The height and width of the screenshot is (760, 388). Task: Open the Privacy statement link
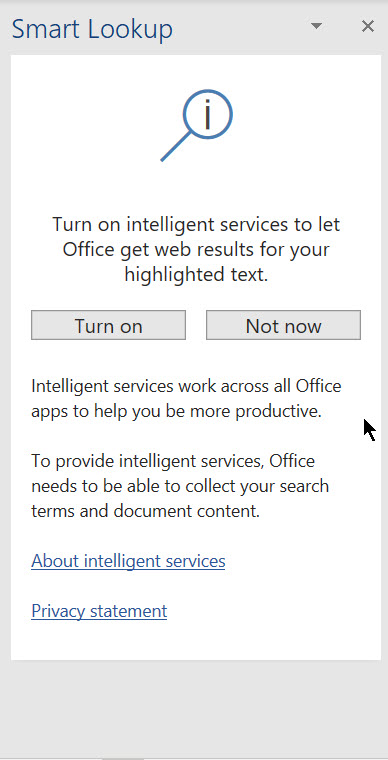pyautogui.click(x=99, y=611)
